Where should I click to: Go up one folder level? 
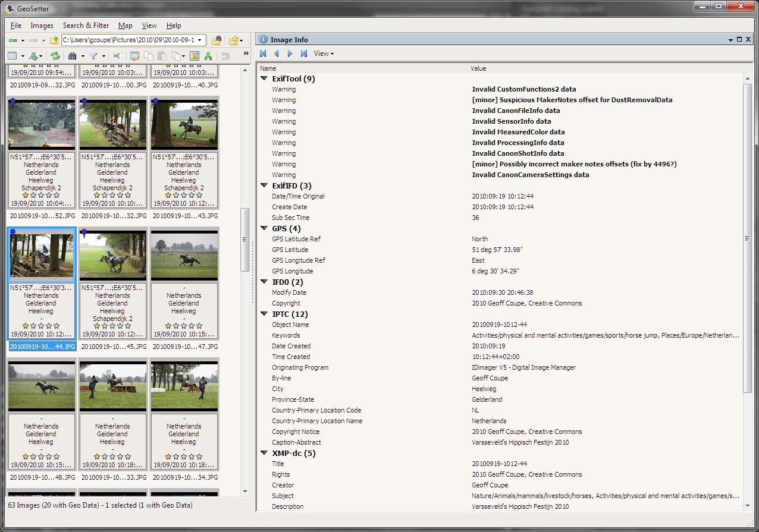[54, 40]
